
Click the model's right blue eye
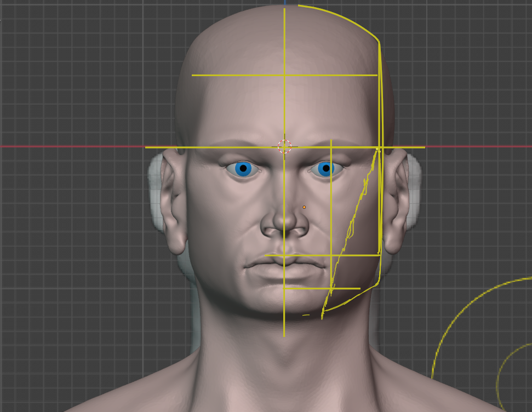click(244, 169)
